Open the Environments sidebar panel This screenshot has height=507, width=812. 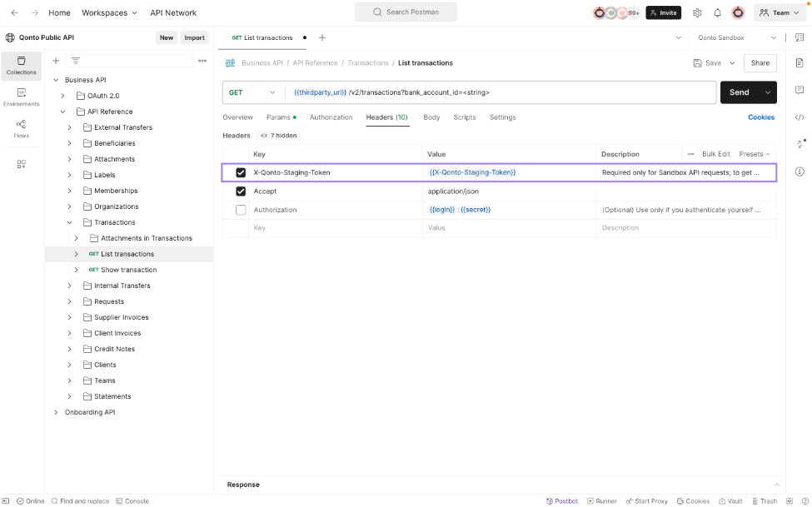pos(21,97)
